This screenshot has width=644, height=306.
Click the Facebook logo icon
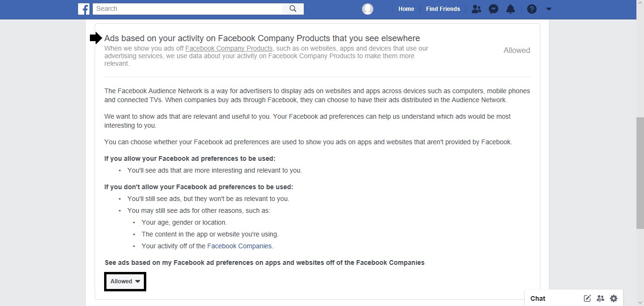click(x=84, y=9)
